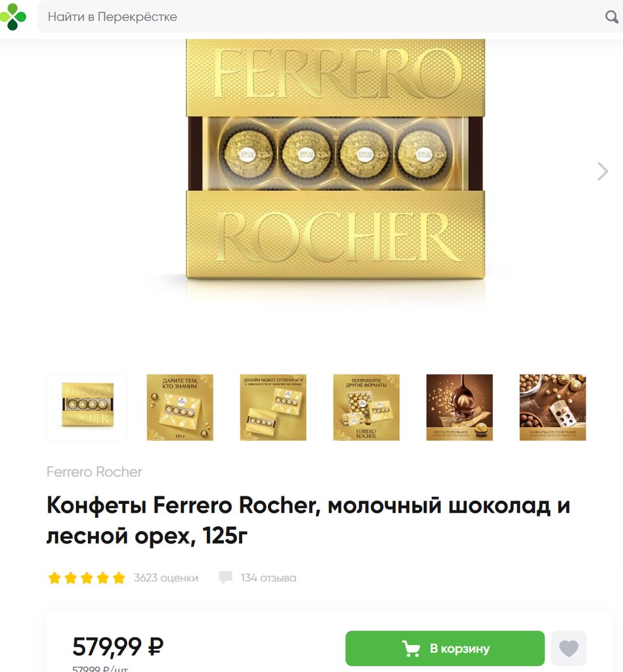
Task: Open the "Дарите тем, кто значим" thumbnail
Action: coord(180,407)
